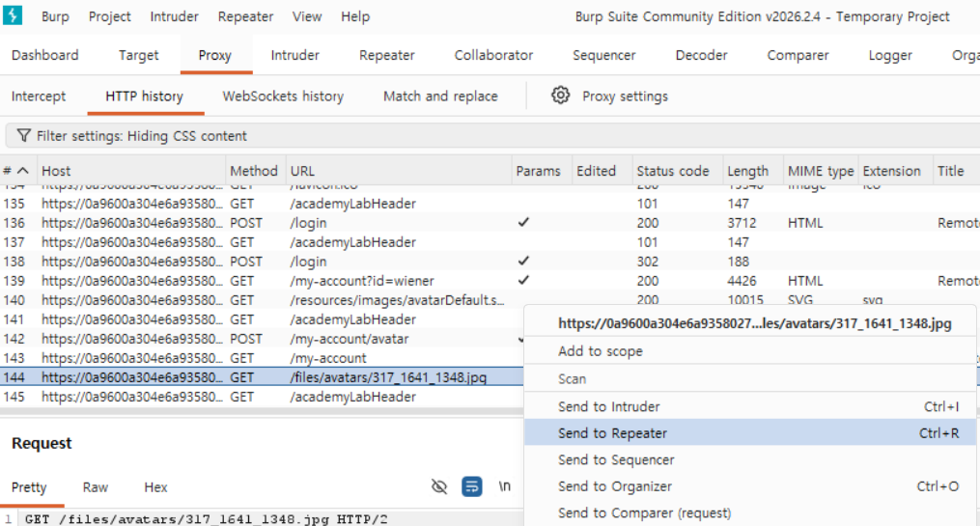
Task: Choose Send to Intruder in context menu
Action: (x=749, y=406)
